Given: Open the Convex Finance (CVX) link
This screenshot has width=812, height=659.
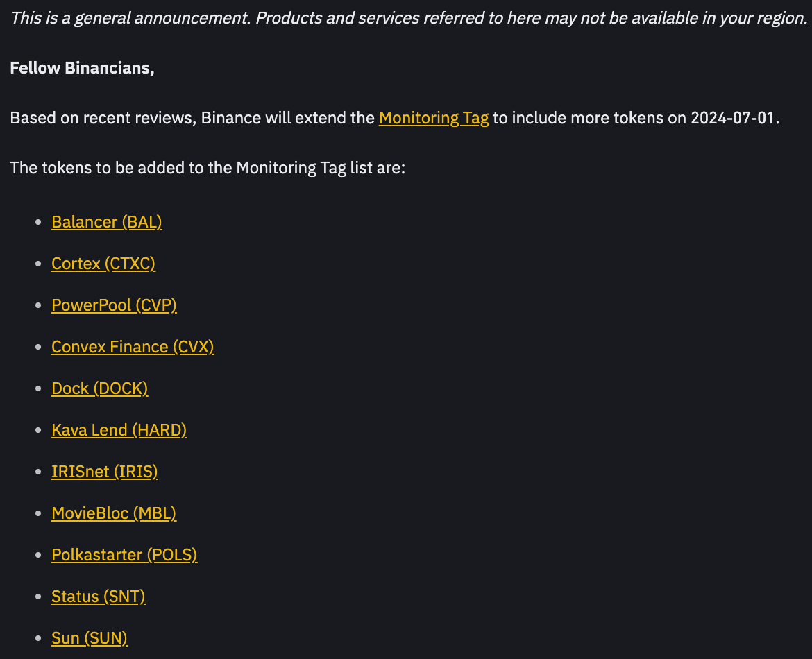Looking at the screenshot, I should pyautogui.click(x=133, y=347).
